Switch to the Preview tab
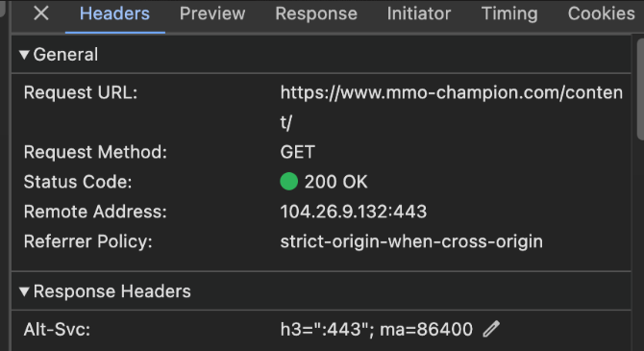 coord(212,13)
